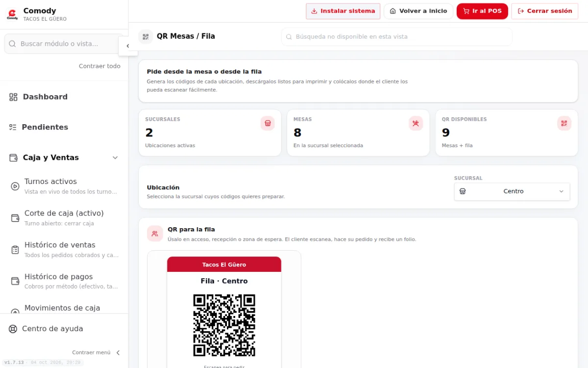This screenshot has width=588, height=368.
Task: Click the Turnos activos play icon
Action: [x=15, y=186]
